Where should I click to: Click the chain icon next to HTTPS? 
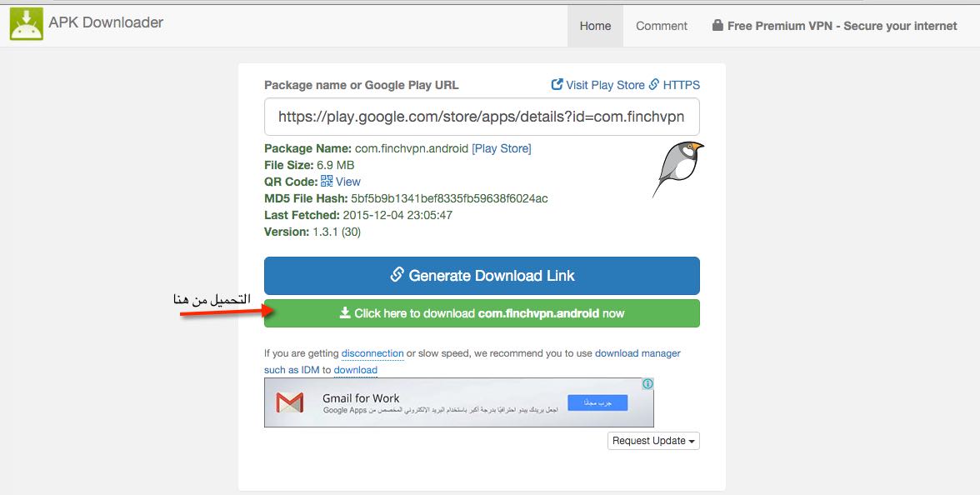654,84
